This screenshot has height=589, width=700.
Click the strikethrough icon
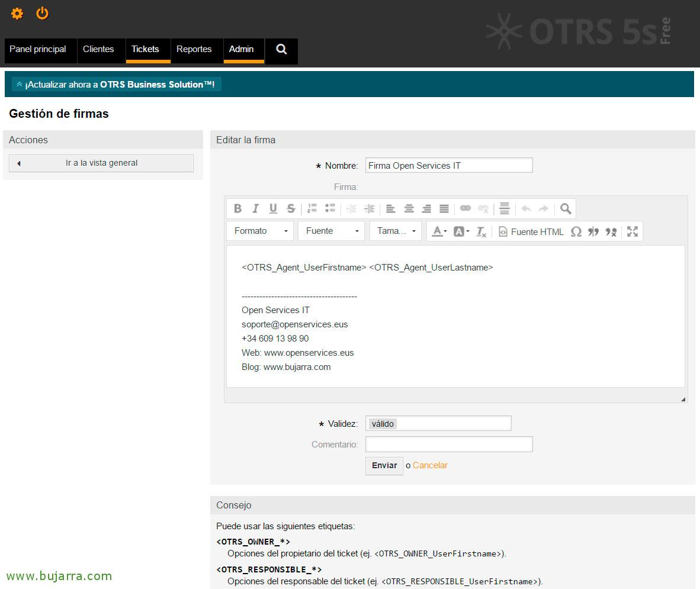coord(291,208)
